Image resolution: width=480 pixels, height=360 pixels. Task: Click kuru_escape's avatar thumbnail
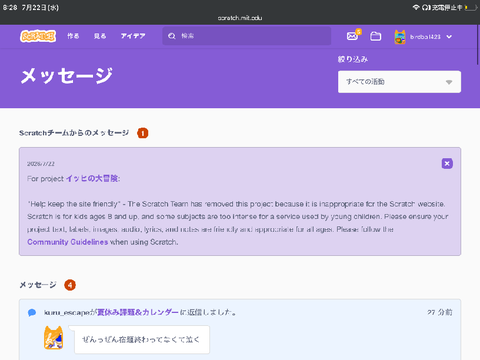(53, 338)
